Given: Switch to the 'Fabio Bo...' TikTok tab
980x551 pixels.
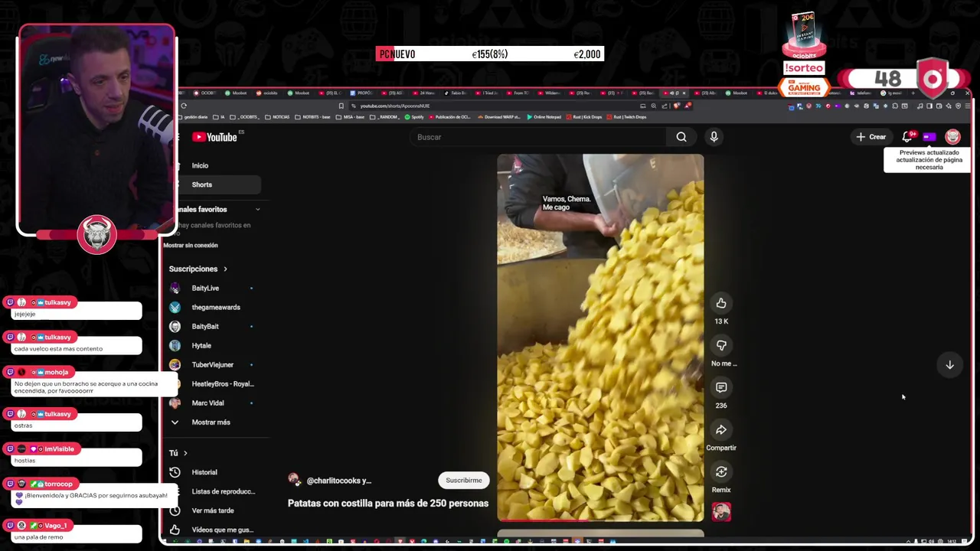Looking at the screenshot, I should pyautogui.click(x=455, y=93).
